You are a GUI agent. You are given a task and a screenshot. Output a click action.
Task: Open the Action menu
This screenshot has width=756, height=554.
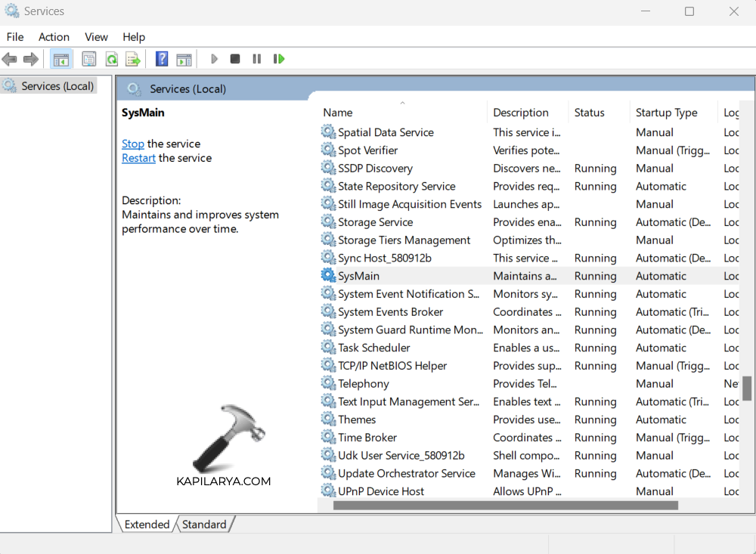click(54, 37)
